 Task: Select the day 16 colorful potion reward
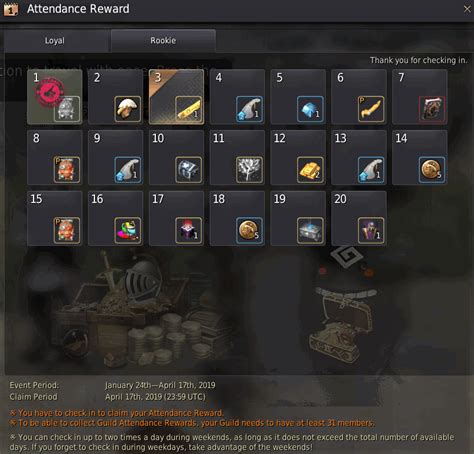127,230
